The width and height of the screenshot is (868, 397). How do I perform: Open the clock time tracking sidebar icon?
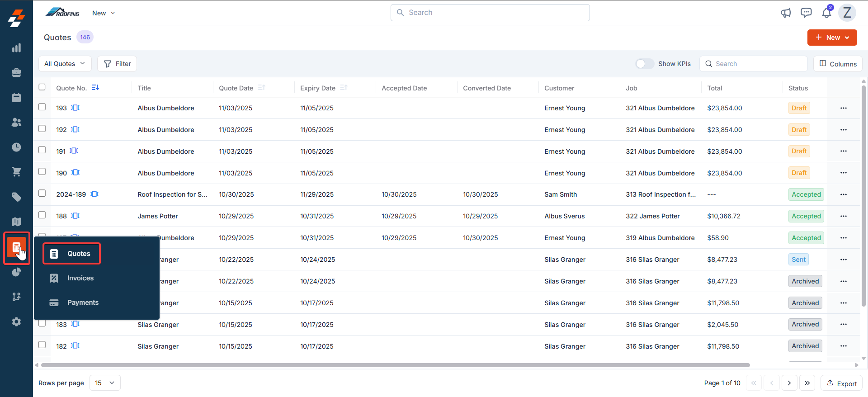point(16,147)
